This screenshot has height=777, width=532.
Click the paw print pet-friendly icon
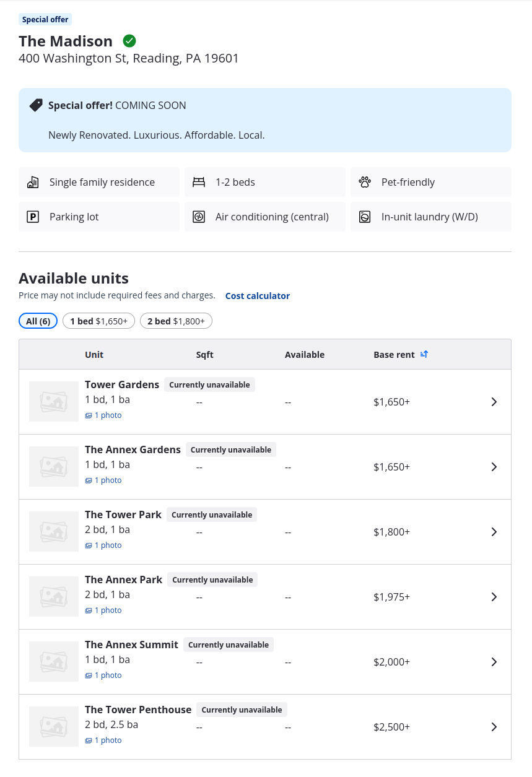pos(365,182)
